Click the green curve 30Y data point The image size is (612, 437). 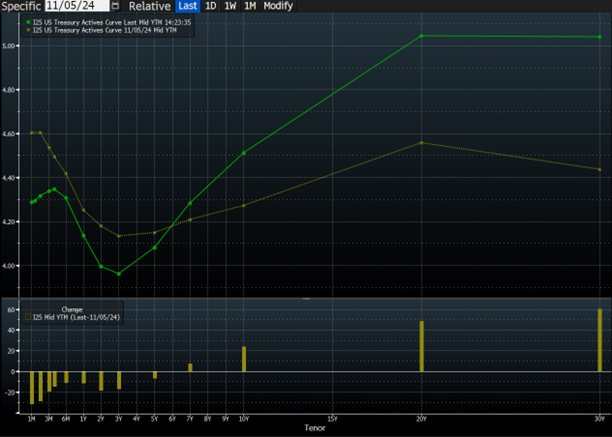pyautogui.click(x=600, y=37)
